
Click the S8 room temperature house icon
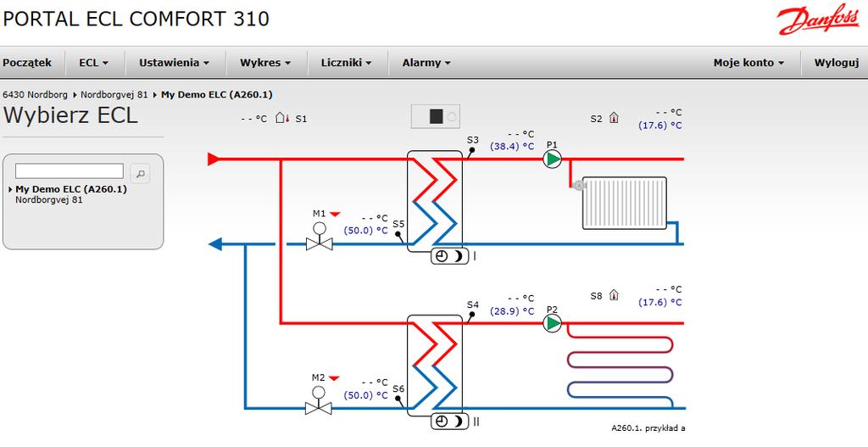point(614,295)
